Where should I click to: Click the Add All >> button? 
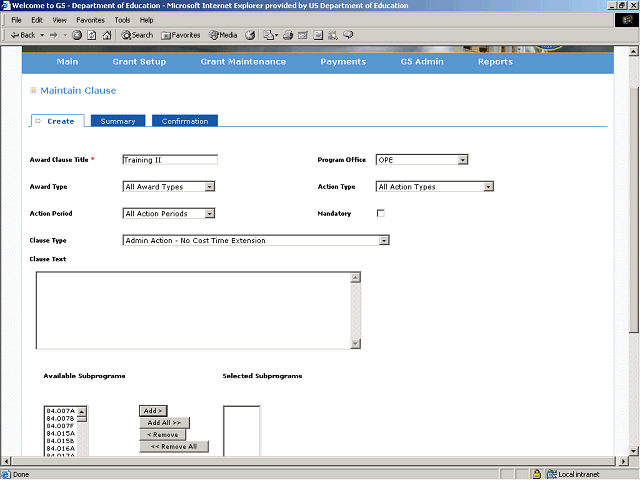[x=164, y=422]
